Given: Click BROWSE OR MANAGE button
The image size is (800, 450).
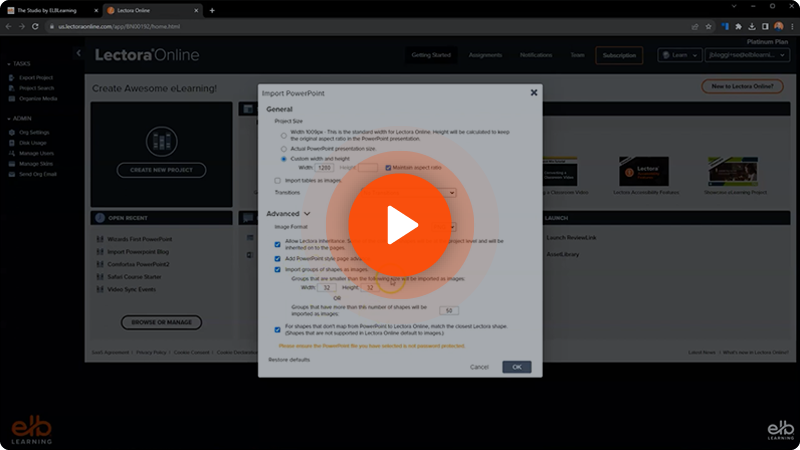Looking at the screenshot, I should point(161,322).
